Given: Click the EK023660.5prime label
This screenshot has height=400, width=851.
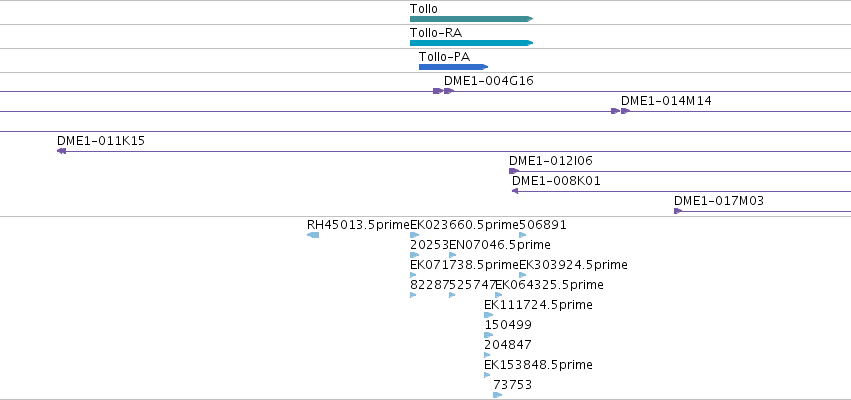Looking at the screenshot, I should coord(465,225).
